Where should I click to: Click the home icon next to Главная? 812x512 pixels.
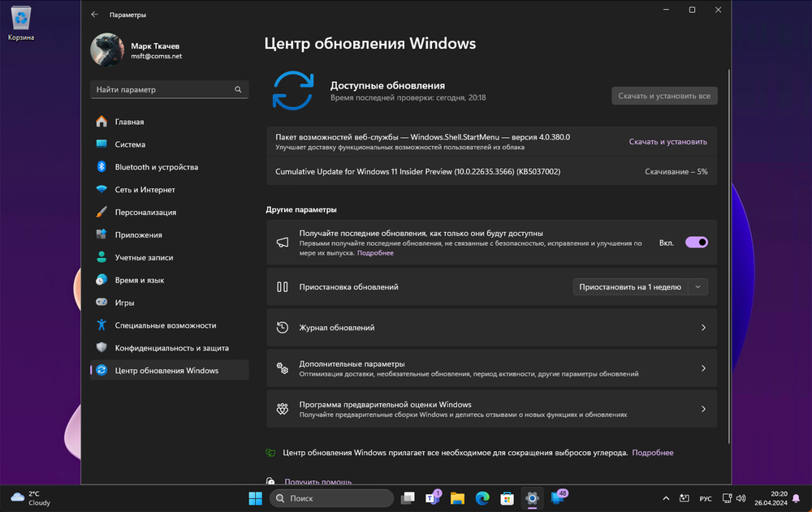101,122
